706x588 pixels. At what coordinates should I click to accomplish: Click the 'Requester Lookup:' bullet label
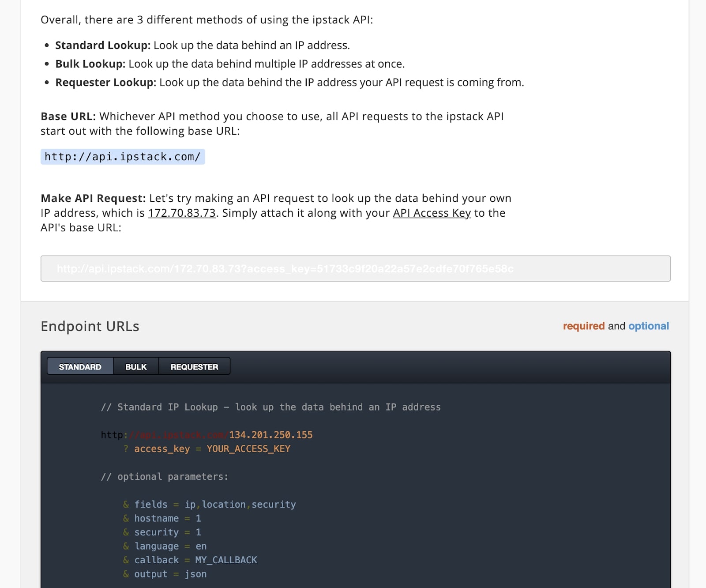[106, 82]
